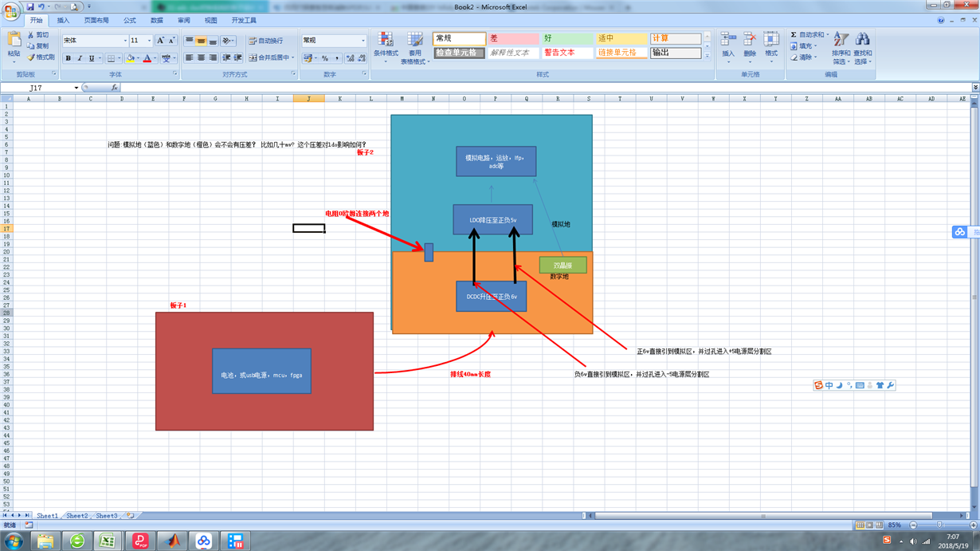980x551 pixels.
Task: Toggle bold formatting
Action: 69,58
